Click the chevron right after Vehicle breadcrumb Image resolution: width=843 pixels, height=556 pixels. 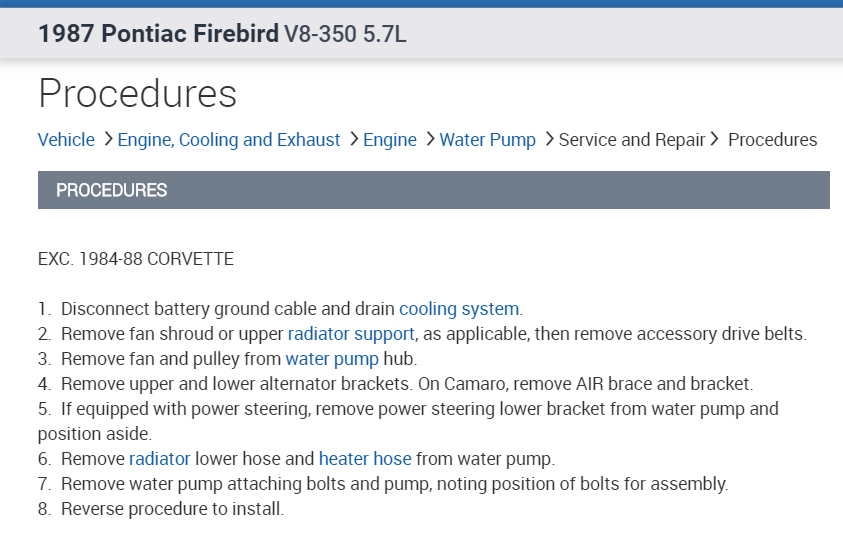[107, 140]
